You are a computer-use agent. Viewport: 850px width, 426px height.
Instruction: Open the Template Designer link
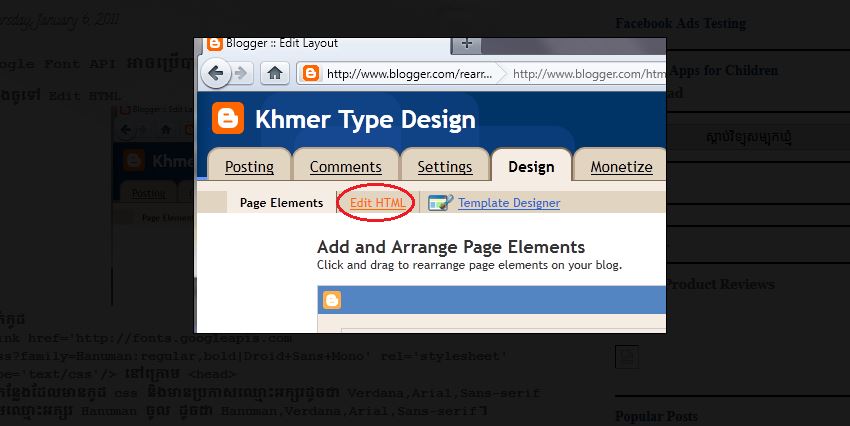[x=509, y=203]
